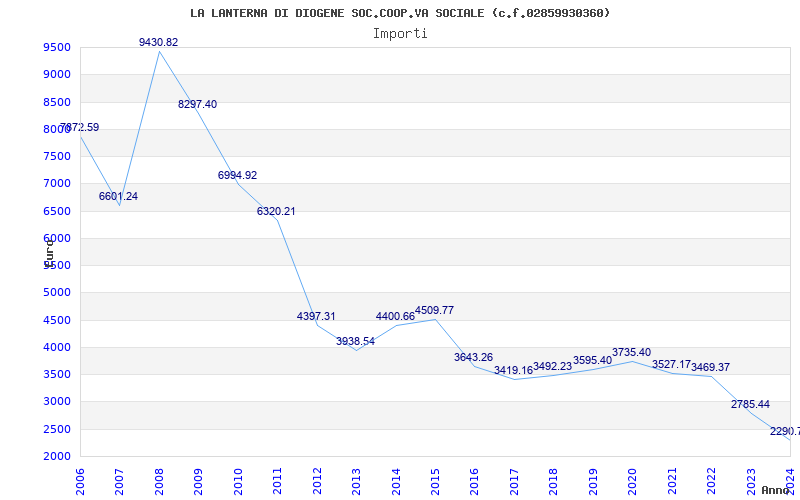Viewport: 800px width, 500px height.
Task: Click the 6601.24 value label
Action: 118,196
